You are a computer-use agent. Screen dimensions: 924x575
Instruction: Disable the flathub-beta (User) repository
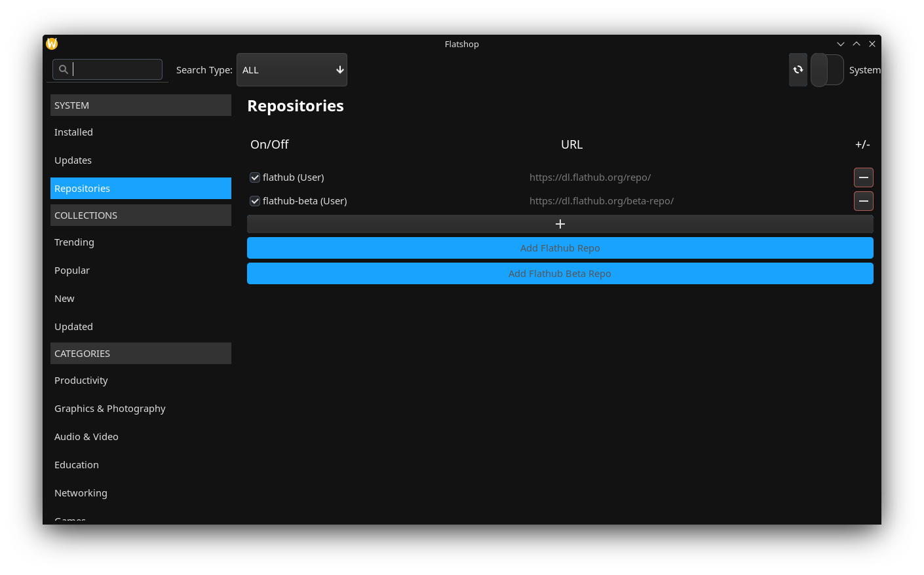tap(254, 201)
